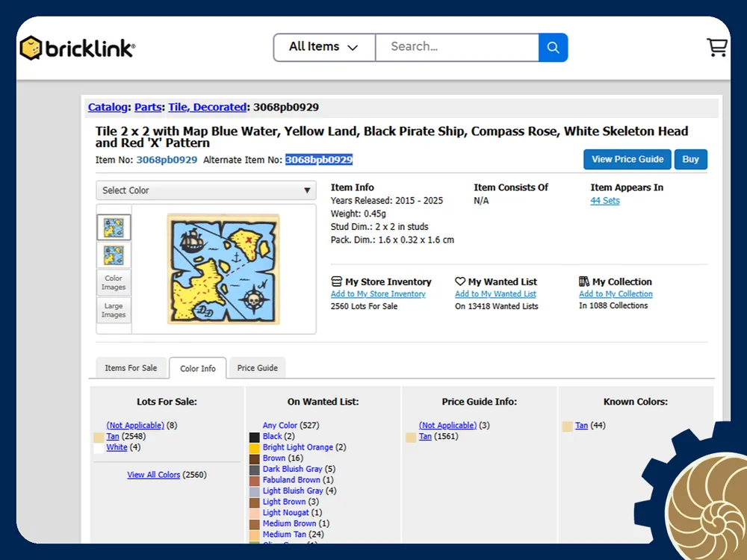Click the View Price Guide button
The height and width of the screenshot is (560, 747).
click(627, 159)
